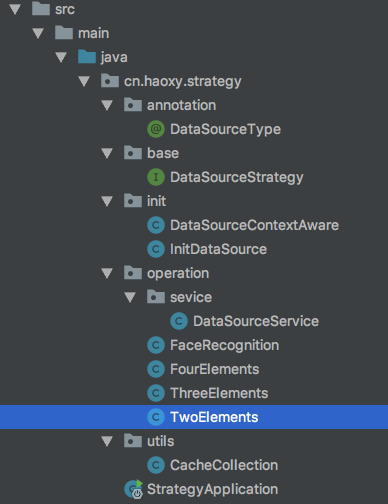The image size is (388, 504).
Task: Collapse the operation package arrow
Action: click(107, 273)
